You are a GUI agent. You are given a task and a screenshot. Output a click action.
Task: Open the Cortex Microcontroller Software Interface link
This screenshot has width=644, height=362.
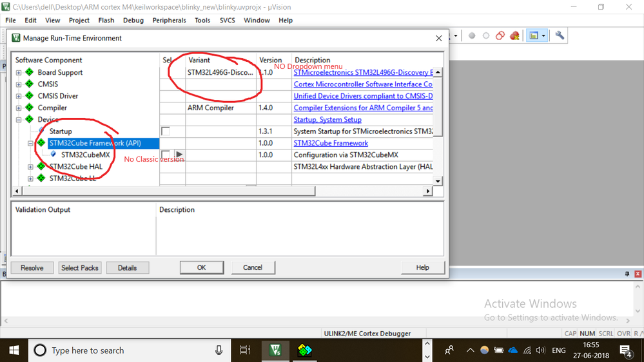tap(363, 84)
